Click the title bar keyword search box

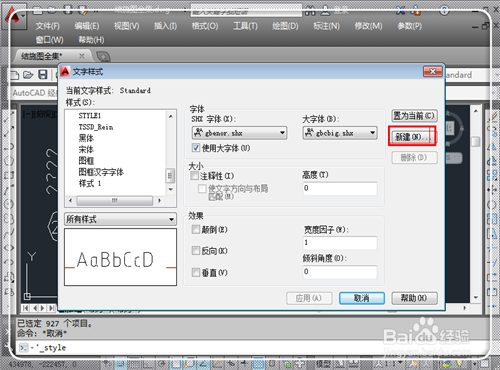(246, 11)
